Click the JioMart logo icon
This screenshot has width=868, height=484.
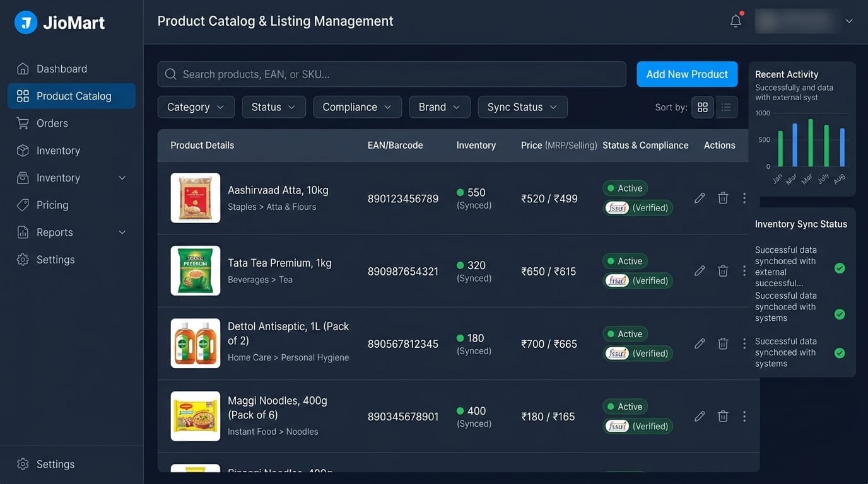click(x=26, y=23)
